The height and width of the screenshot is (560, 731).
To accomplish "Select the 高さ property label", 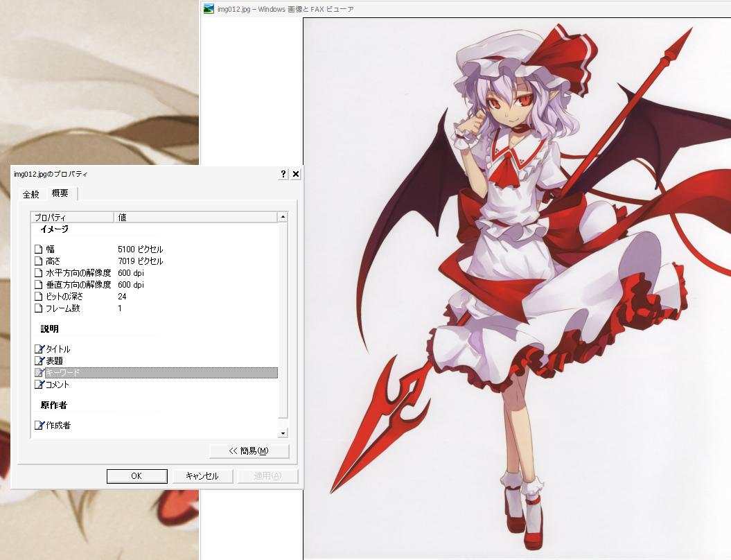I will pos(53,261).
